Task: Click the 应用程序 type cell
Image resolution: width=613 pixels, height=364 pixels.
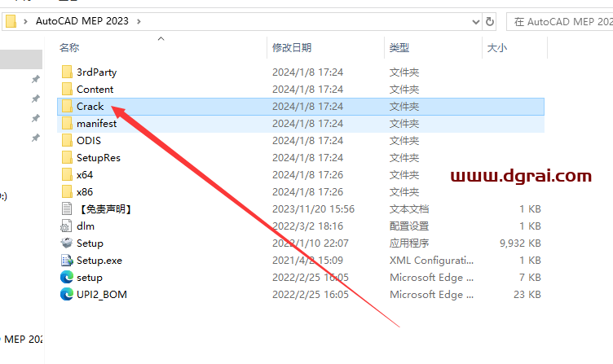Action: (409, 243)
